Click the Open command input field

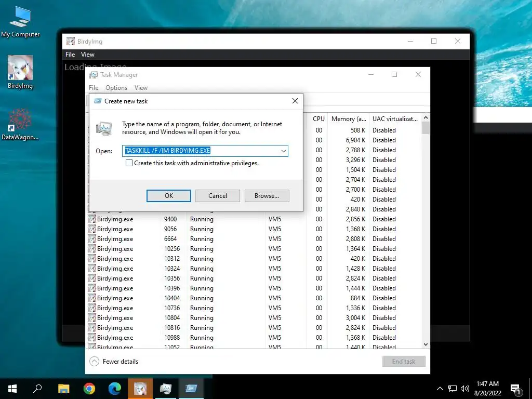coord(205,151)
